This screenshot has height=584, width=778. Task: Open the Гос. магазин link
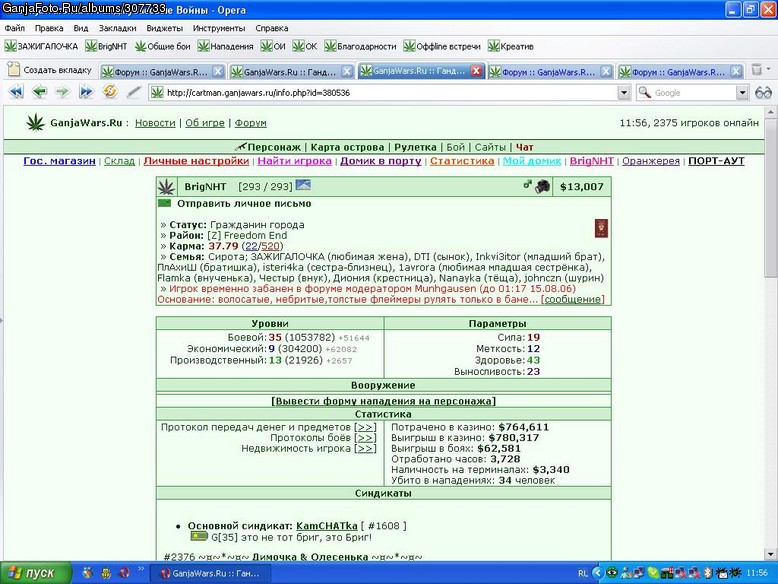pyautogui.click(x=59, y=161)
